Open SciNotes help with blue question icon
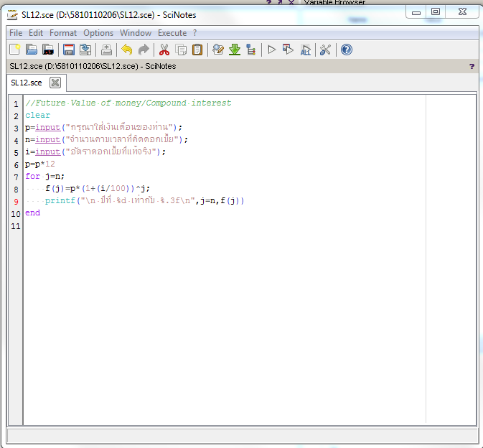The width and height of the screenshot is (483, 448). click(347, 50)
